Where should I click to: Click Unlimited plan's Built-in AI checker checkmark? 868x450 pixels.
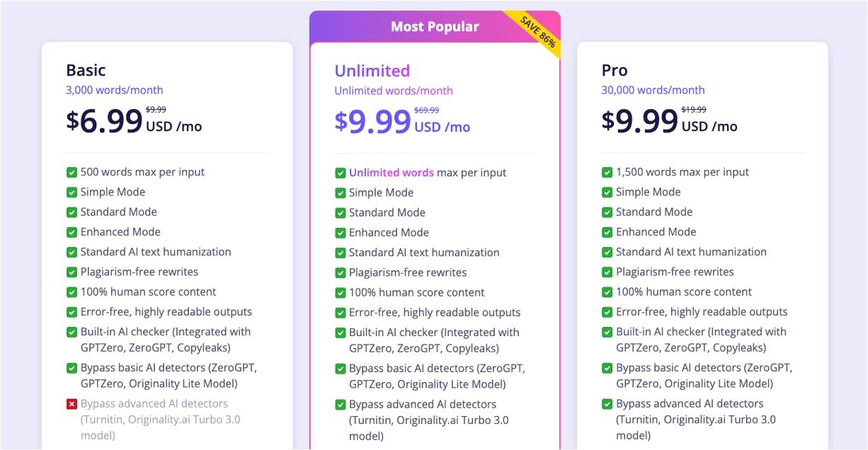pyautogui.click(x=340, y=333)
